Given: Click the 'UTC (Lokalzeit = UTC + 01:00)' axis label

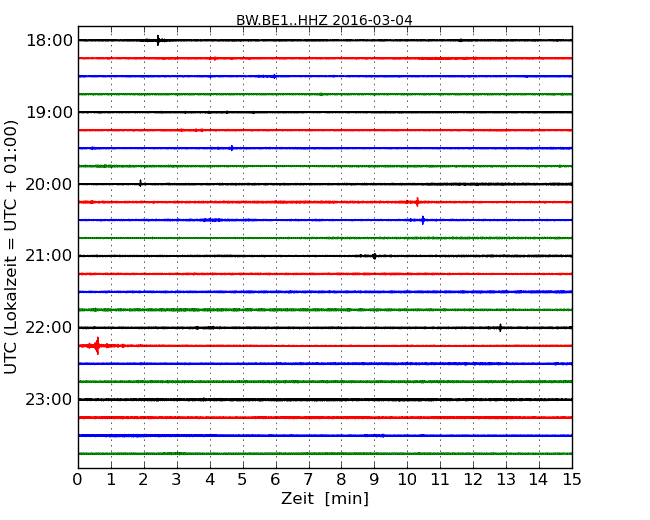Looking at the screenshot, I should (11, 247).
